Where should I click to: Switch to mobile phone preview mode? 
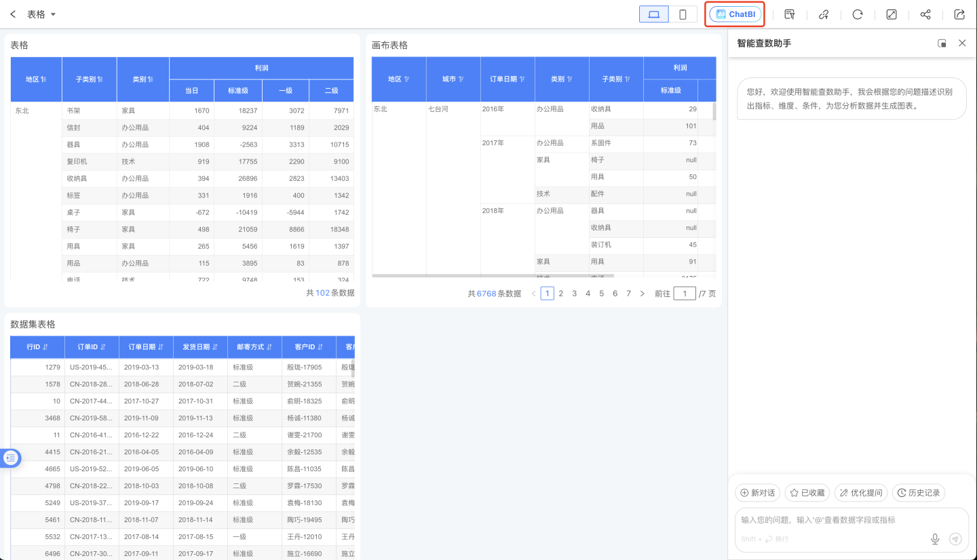coord(683,14)
